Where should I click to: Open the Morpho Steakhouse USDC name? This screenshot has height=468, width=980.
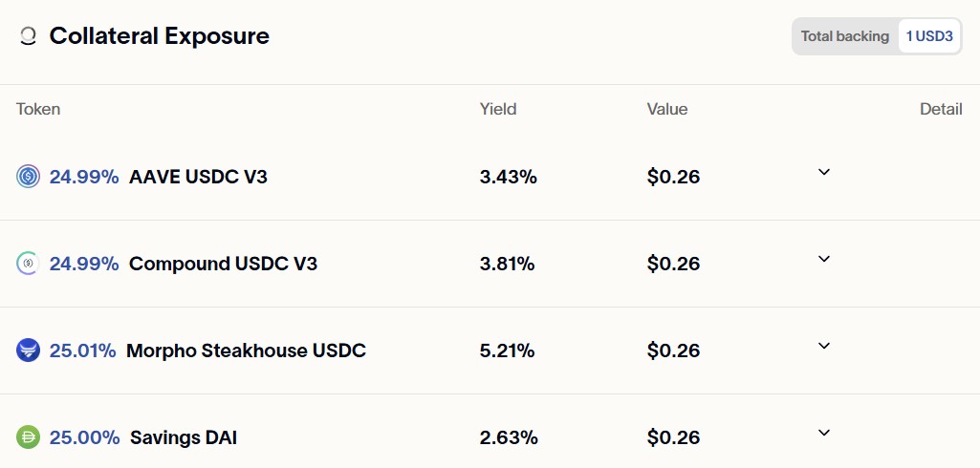tap(247, 351)
